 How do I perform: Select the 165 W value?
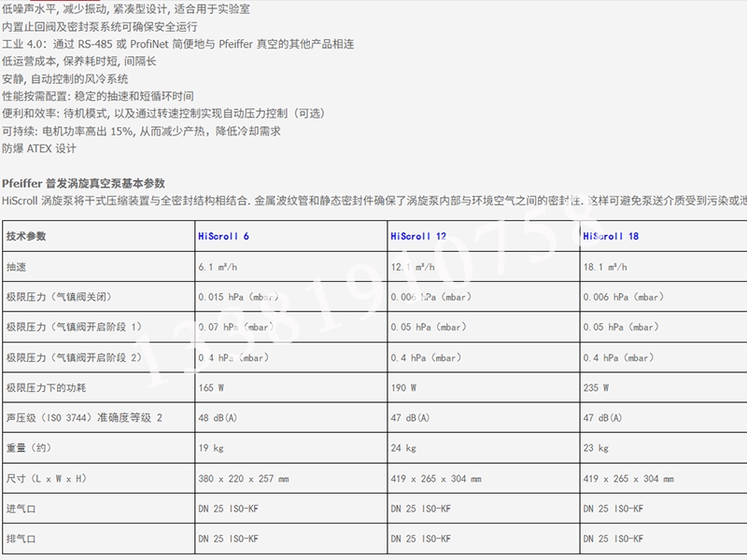211,387
